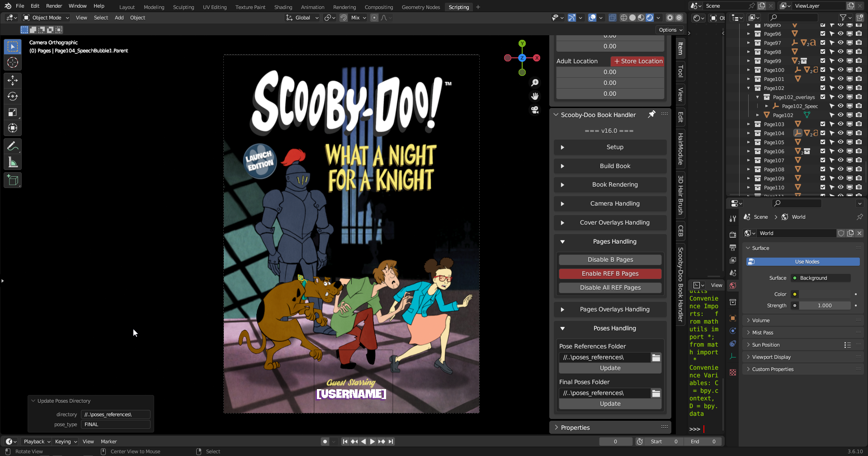The height and width of the screenshot is (456, 868).
Task: Open the viewport Add menu
Action: point(119,18)
